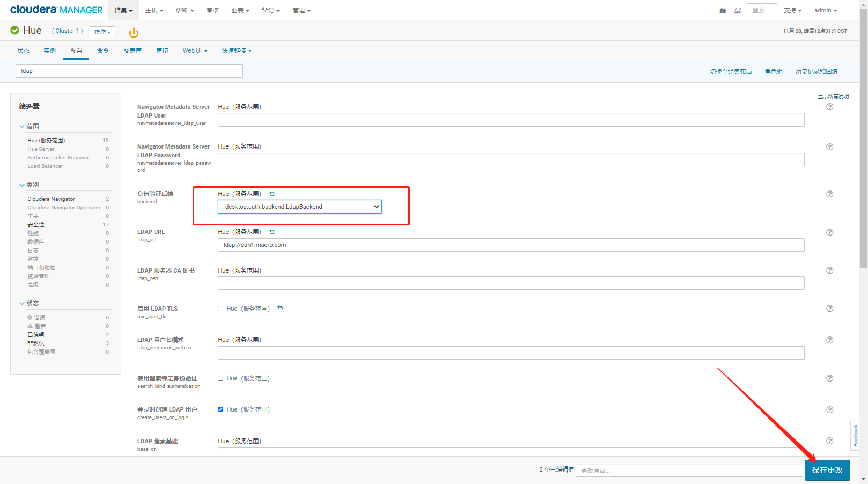Uncheck 登录时创建 LDAP 用户 checkbox
This screenshot has width=868, height=484.
coord(220,409)
